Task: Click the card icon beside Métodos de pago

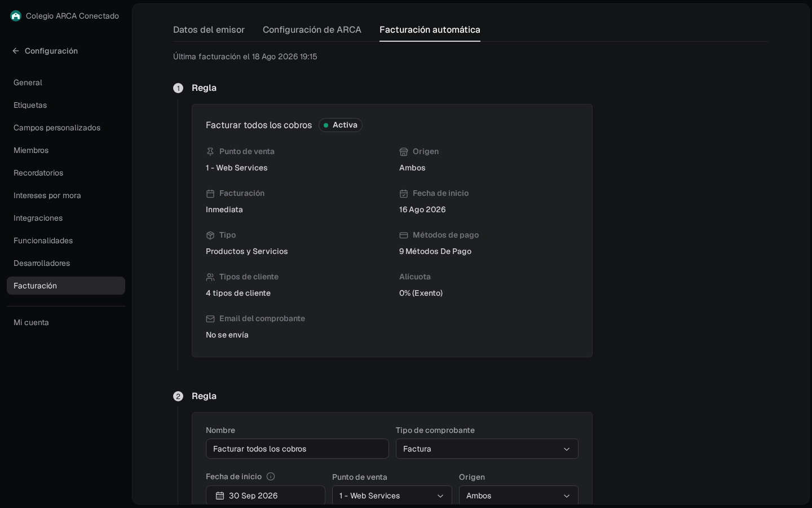Action: 404,235
